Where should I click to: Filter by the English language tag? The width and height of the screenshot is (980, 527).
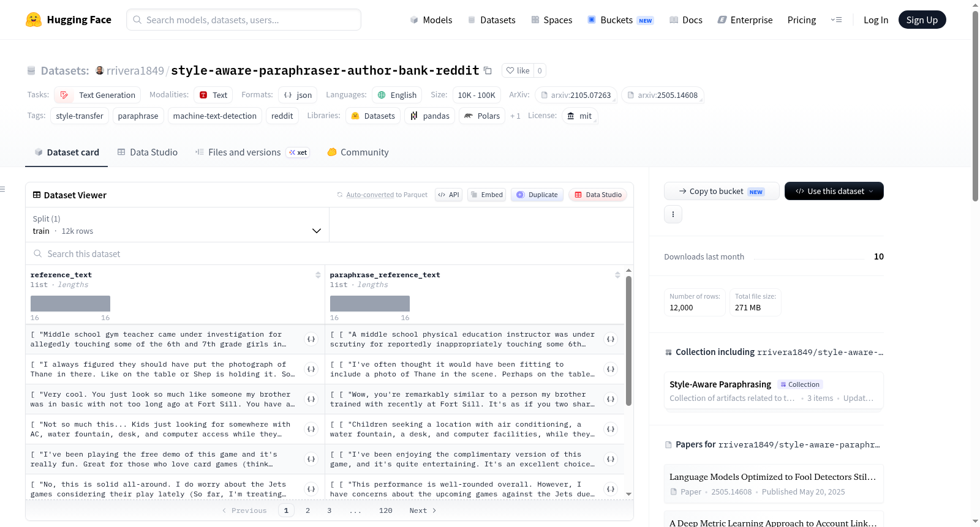[x=397, y=95]
